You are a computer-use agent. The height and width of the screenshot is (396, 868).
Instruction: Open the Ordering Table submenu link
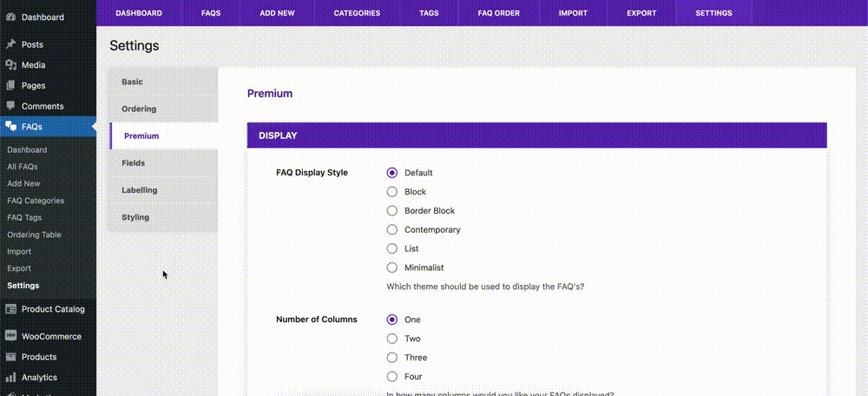click(x=34, y=234)
